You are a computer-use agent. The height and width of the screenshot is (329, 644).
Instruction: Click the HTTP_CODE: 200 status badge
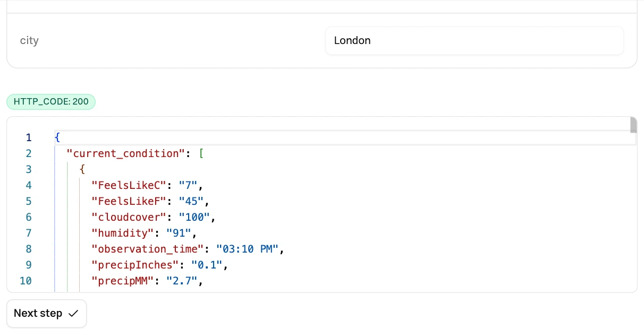tap(51, 102)
